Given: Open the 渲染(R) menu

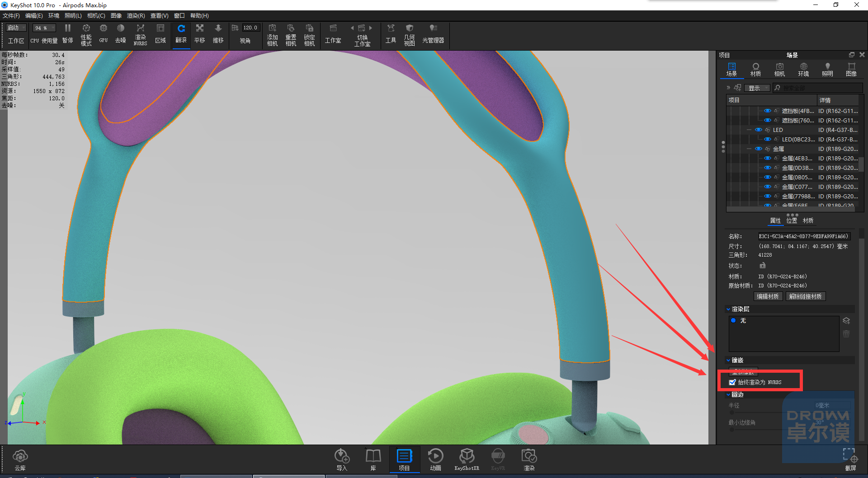Looking at the screenshot, I should click(x=136, y=16).
